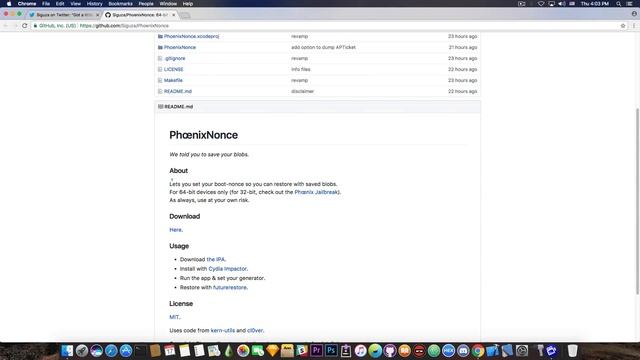Open the cl0ver link
The height and width of the screenshot is (360, 640).
(x=255, y=330)
